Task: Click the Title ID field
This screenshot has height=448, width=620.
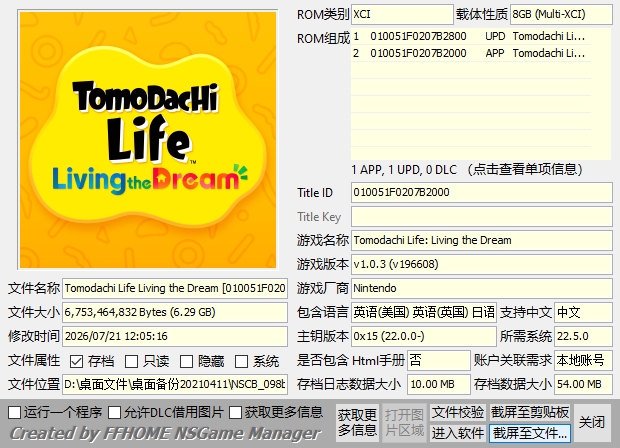Action: click(482, 193)
